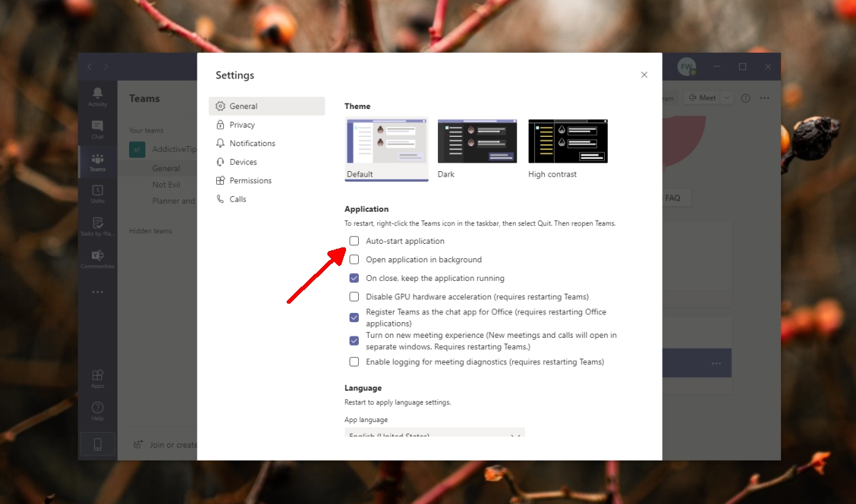Click the info icon beside Meet
Image resolution: width=856 pixels, height=504 pixels.
click(746, 98)
